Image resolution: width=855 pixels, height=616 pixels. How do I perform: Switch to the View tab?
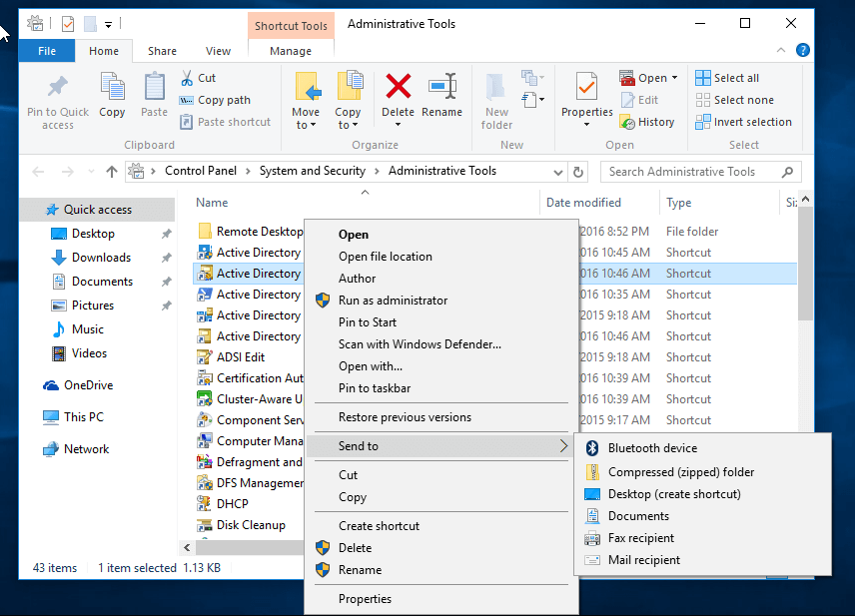pyautogui.click(x=218, y=50)
